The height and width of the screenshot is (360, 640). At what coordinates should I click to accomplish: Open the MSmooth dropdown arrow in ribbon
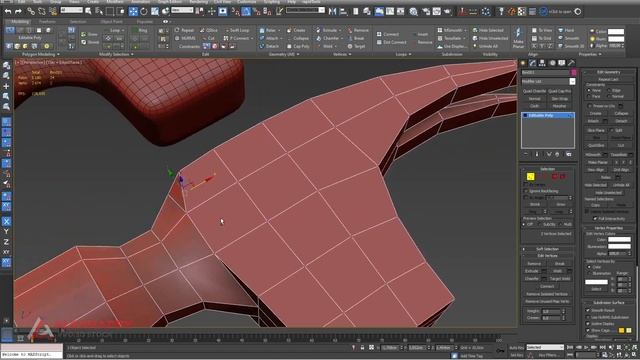tap(465, 31)
